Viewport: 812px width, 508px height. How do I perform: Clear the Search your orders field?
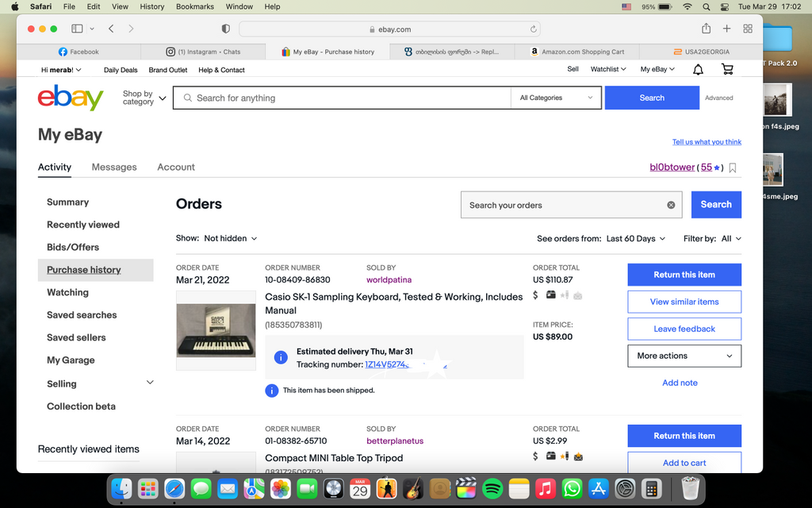coord(671,205)
